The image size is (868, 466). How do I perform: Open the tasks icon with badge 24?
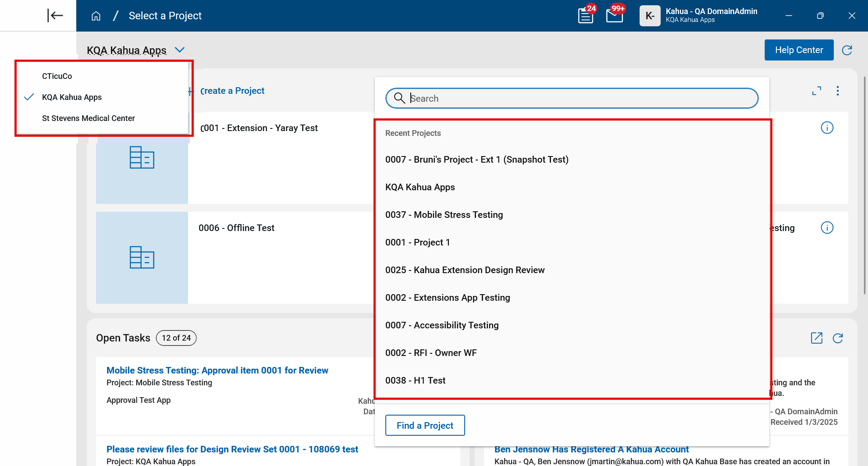(x=586, y=16)
